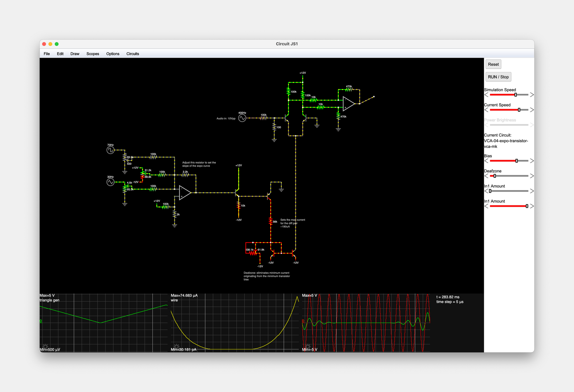
Task: Toggle simulation with RUN / Stop
Action: [498, 77]
